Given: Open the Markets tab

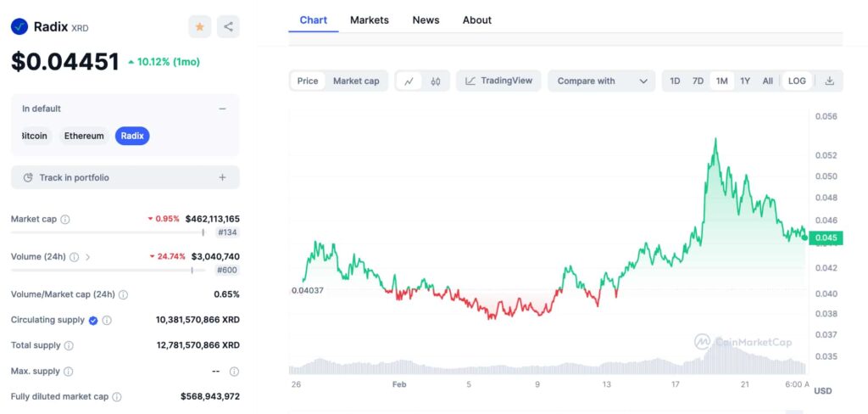Looking at the screenshot, I should pyautogui.click(x=370, y=20).
